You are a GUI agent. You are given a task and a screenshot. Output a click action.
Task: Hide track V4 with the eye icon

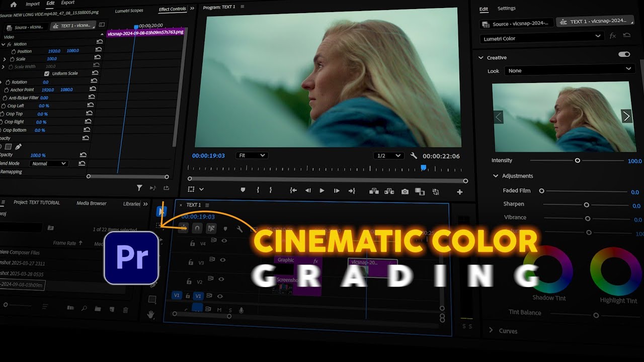pos(224,241)
